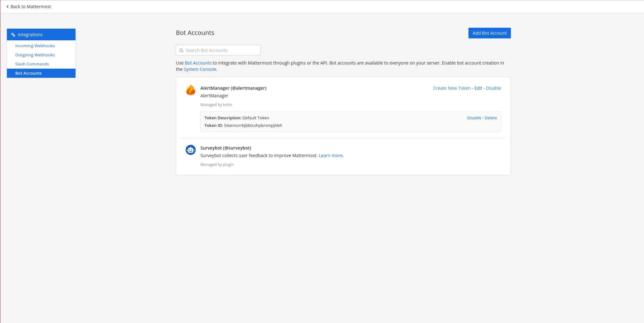Edit the AlertManager bot account
Viewport: 644px width, 323px height.
click(x=478, y=88)
